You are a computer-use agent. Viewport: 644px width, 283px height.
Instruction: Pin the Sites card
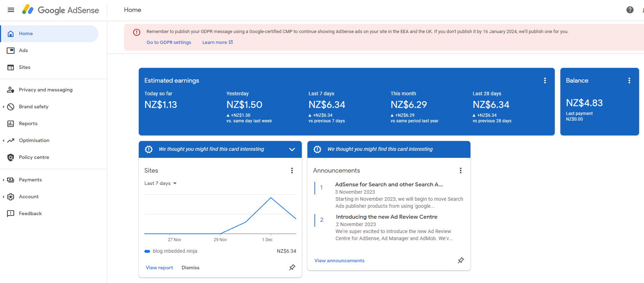coord(292,268)
